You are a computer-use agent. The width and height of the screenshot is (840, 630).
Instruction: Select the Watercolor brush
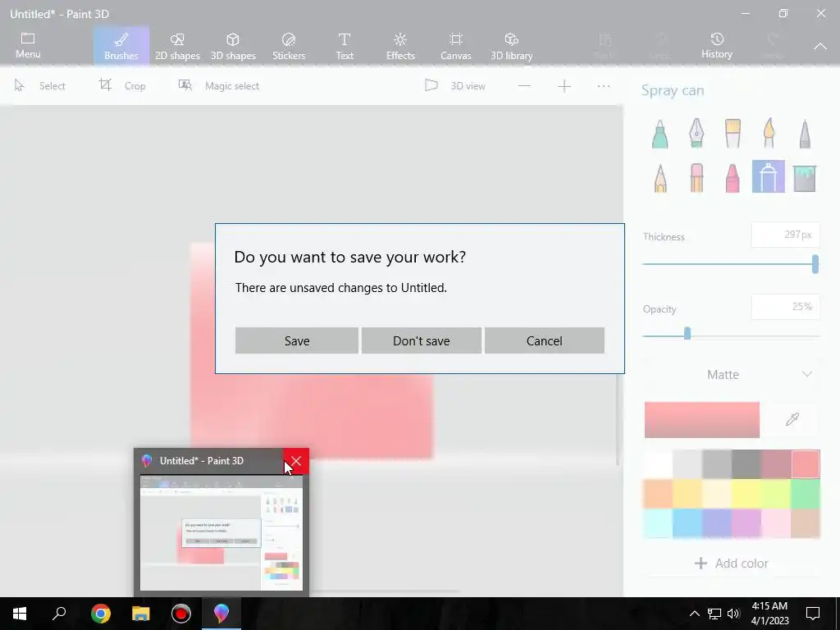point(769,133)
